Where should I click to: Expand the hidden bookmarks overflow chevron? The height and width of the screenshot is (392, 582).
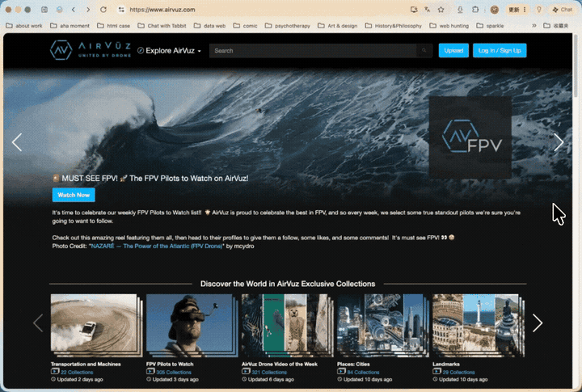click(x=534, y=26)
